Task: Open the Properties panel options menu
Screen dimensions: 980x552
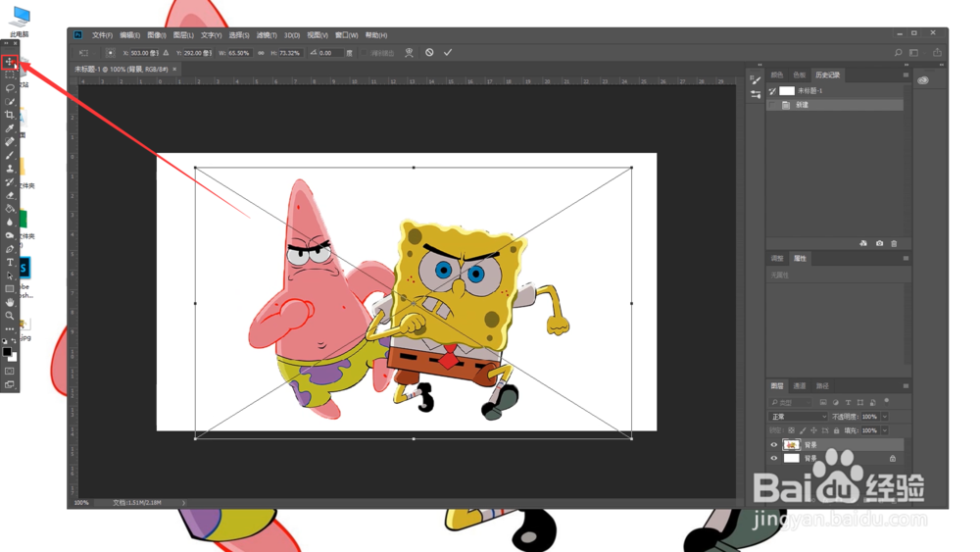Action: click(x=906, y=258)
